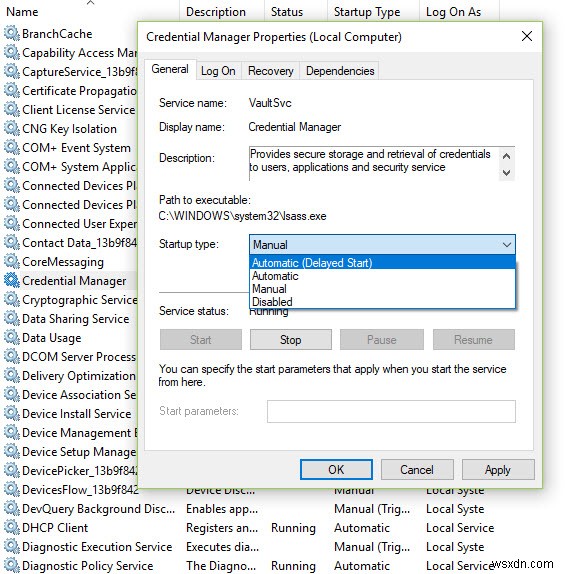The image size is (565, 574).
Task: Click the Device Association Service gear icon
Action: (12, 395)
